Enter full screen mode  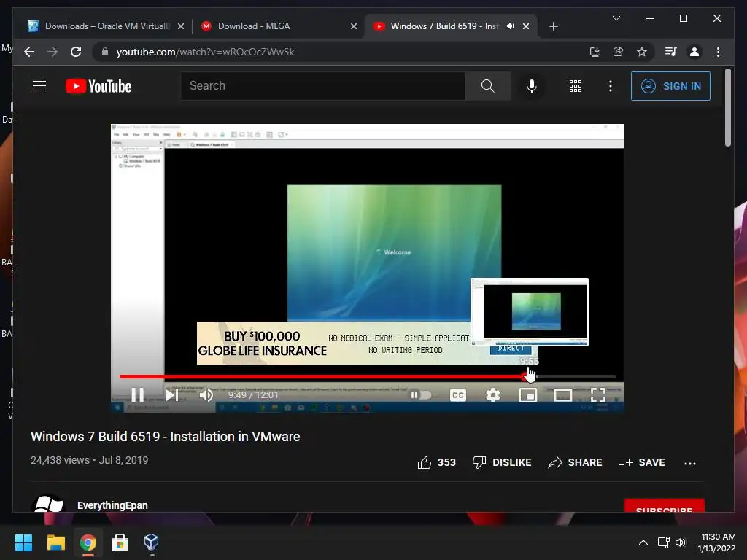click(x=598, y=394)
